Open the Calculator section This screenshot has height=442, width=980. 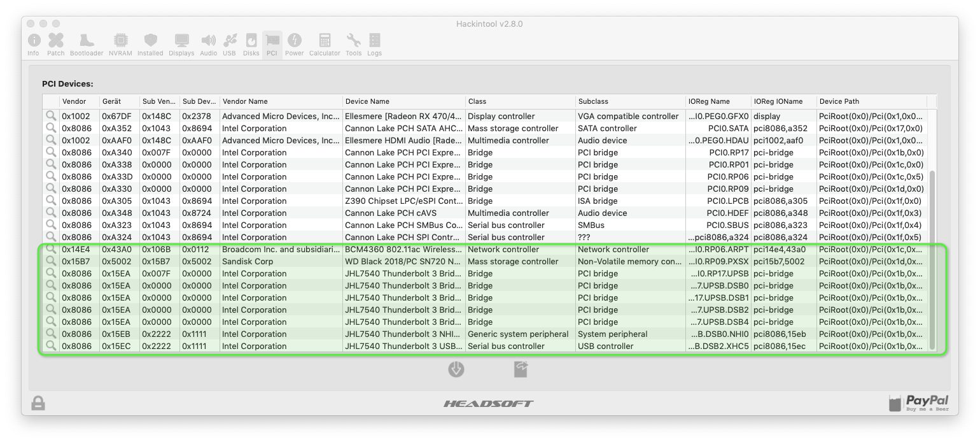(x=325, y=45)
